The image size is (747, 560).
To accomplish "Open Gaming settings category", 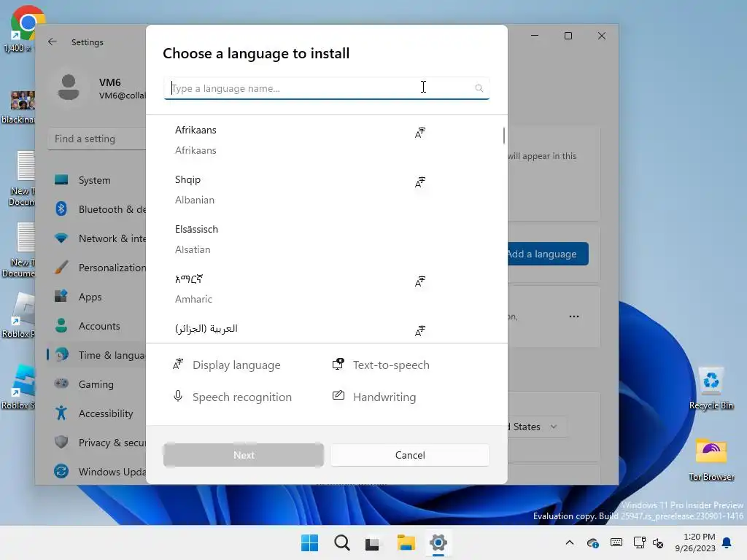I will click(98, 384).
